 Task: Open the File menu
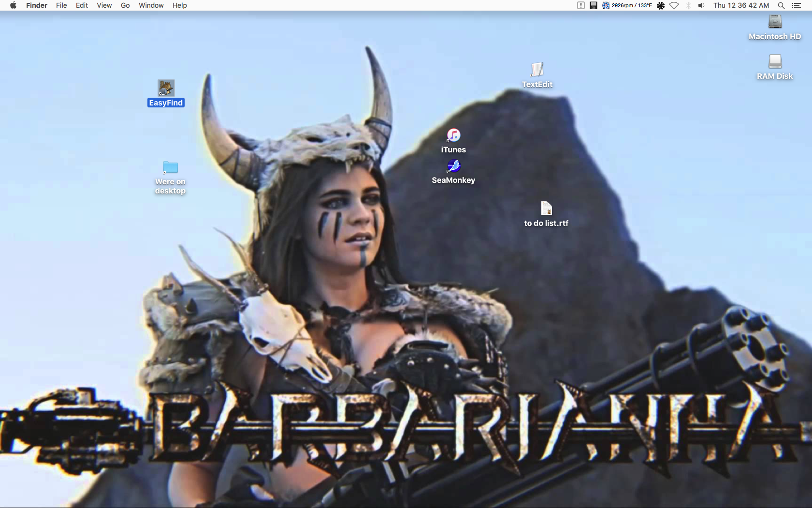click(x=61, y=5)
